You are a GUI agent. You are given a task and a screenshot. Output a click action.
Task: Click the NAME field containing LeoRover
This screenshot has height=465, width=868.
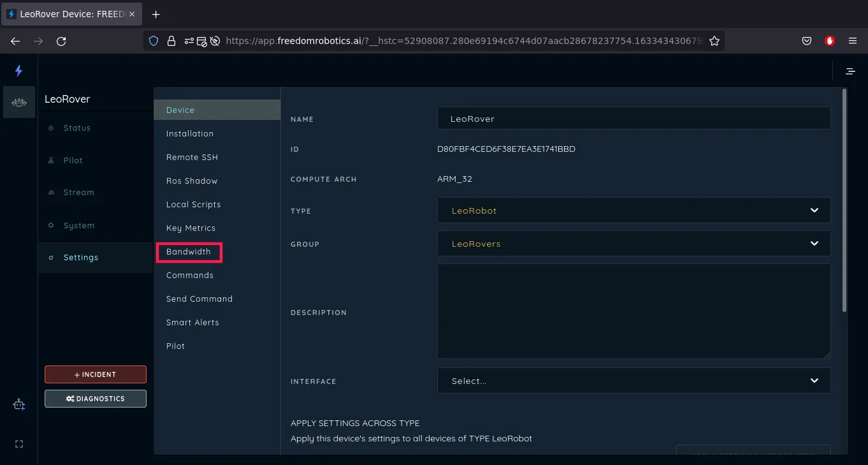(633, 119)
